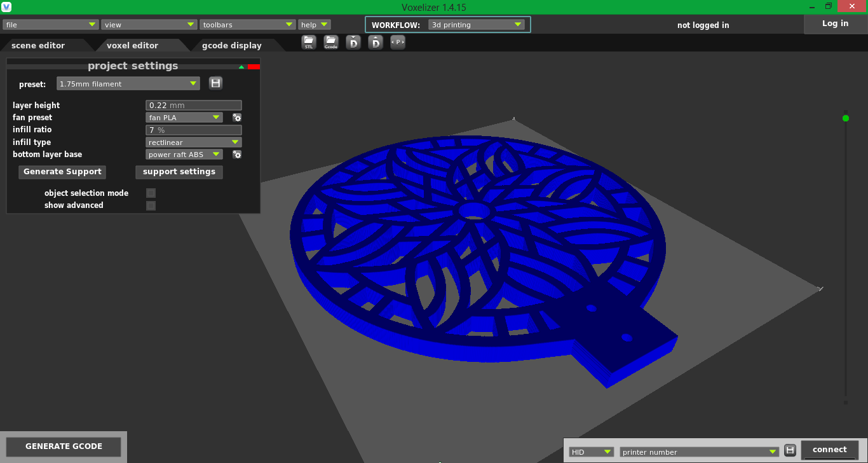Click the layer height input field
The width and height of the screenshot is (868, 463).
(x=194, y=106)
